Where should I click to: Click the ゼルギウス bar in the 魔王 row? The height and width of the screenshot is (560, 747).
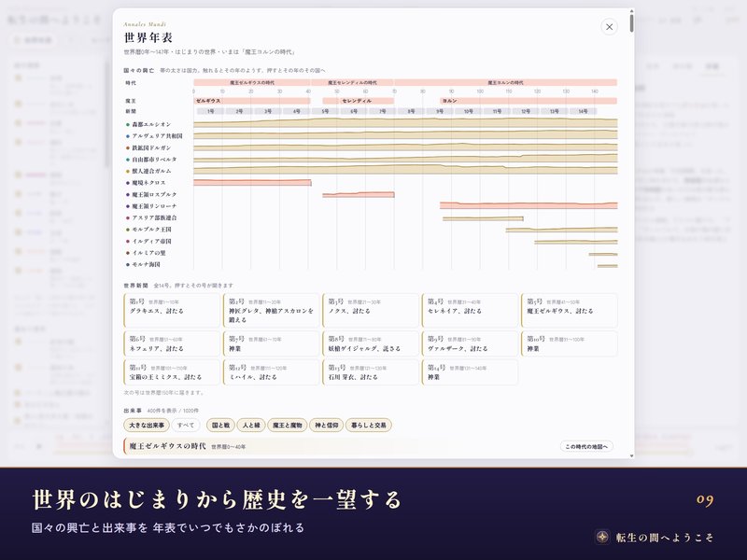(x=252, y=101)
